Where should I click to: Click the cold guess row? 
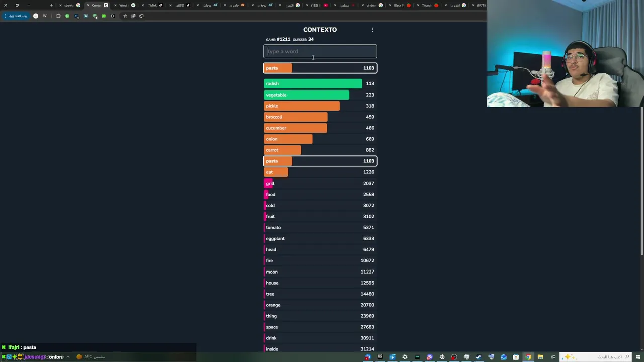click(320, 205)
